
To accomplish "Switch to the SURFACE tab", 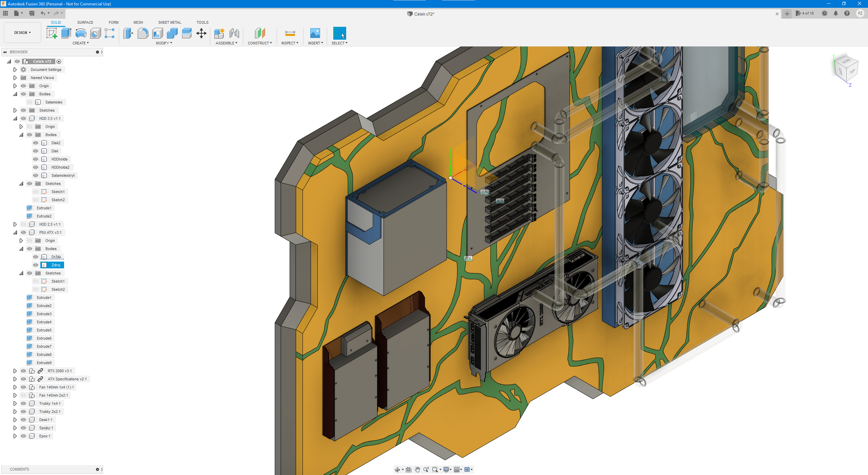I will click(x=85, y=22).
